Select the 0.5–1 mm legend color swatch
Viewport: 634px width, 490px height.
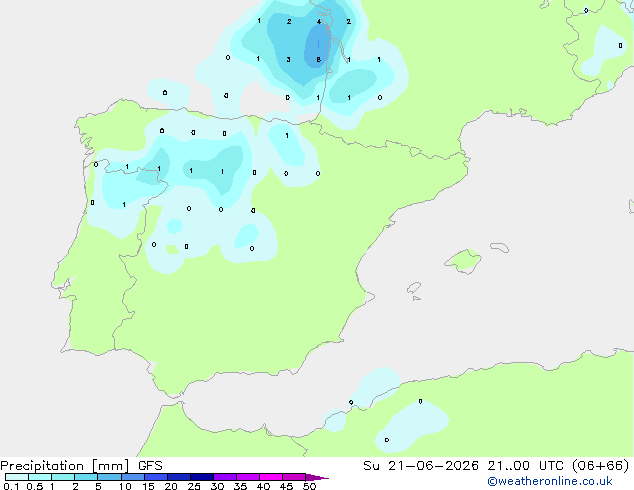[x=40, y=477]
